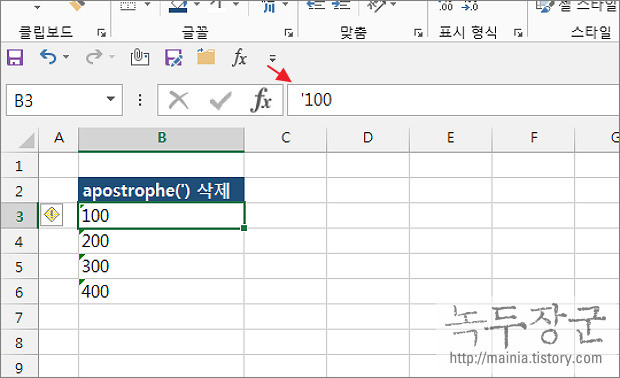Select row 3 header
The image size is (620, 378).
[x=19, y=216]
